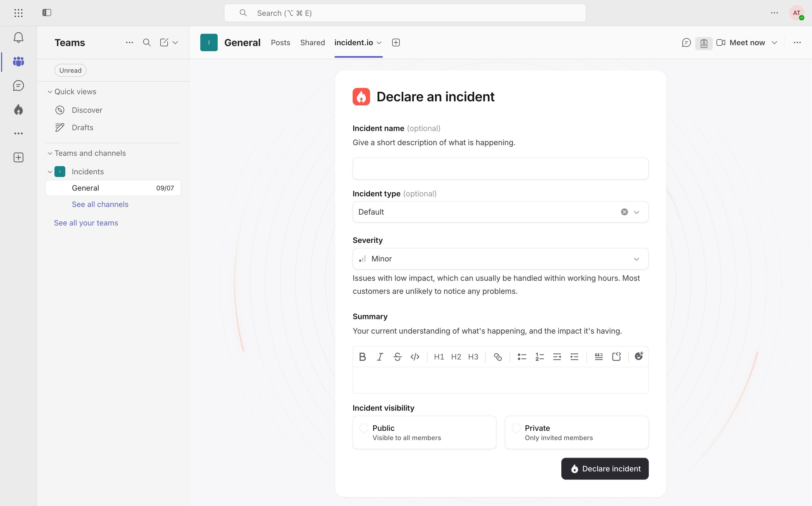Open Activity notifications bell

19,37
